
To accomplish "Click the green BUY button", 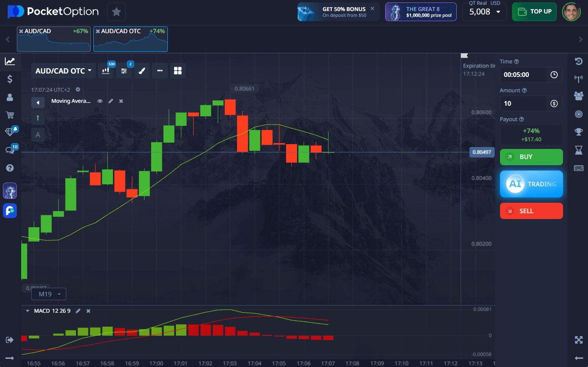I will (x=531, y=157).
